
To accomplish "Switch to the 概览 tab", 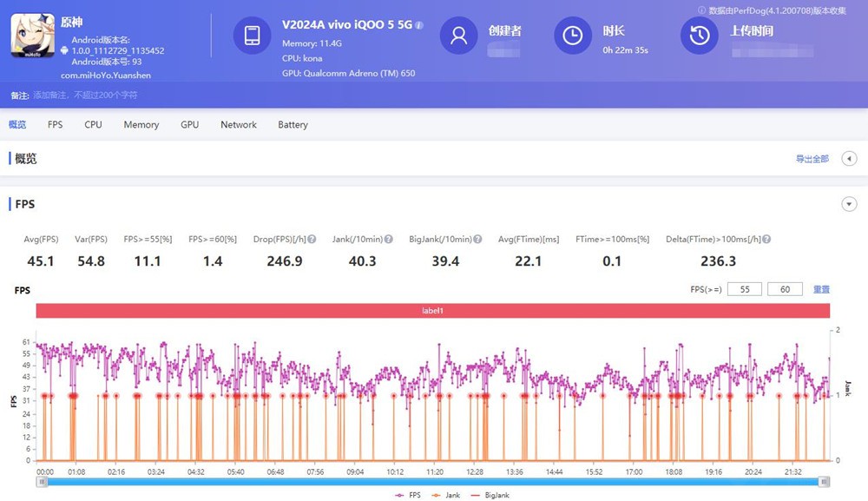I will coord(17,124).
